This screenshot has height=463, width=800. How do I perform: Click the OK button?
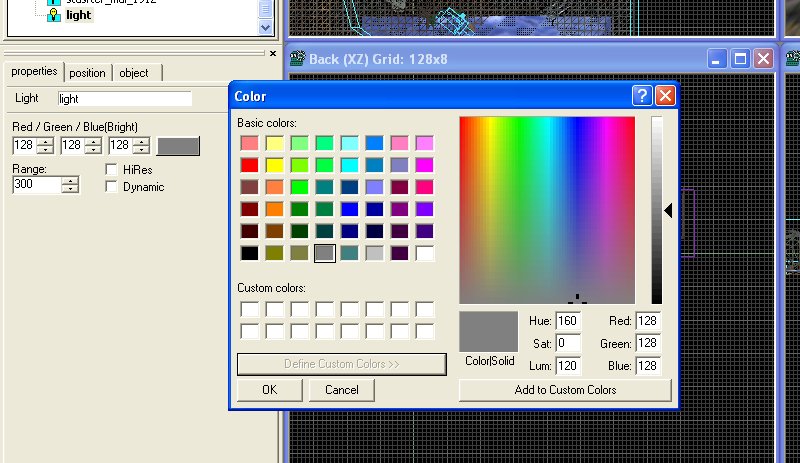pos(270,390)
